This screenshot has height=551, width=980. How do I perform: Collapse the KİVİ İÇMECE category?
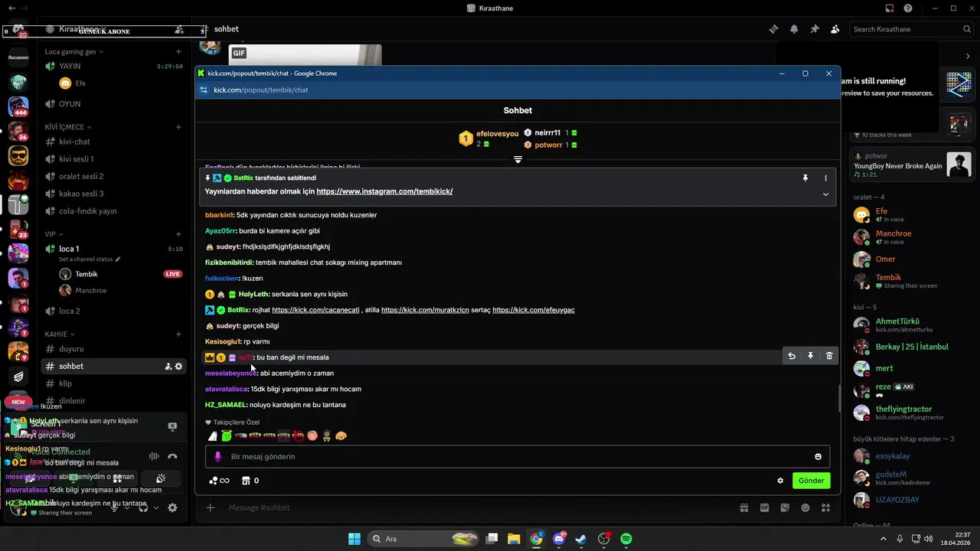click(x=68, y=127)
